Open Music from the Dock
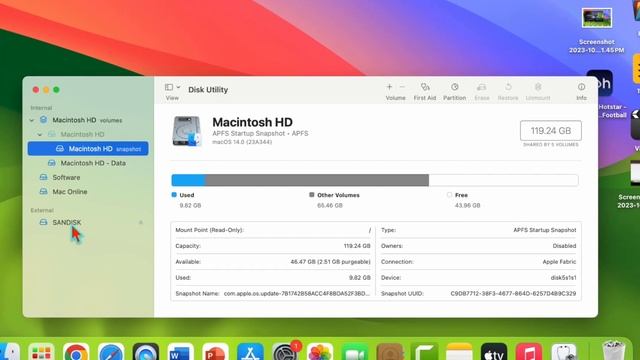Screen dimensions: 640x360 [529, 353]
